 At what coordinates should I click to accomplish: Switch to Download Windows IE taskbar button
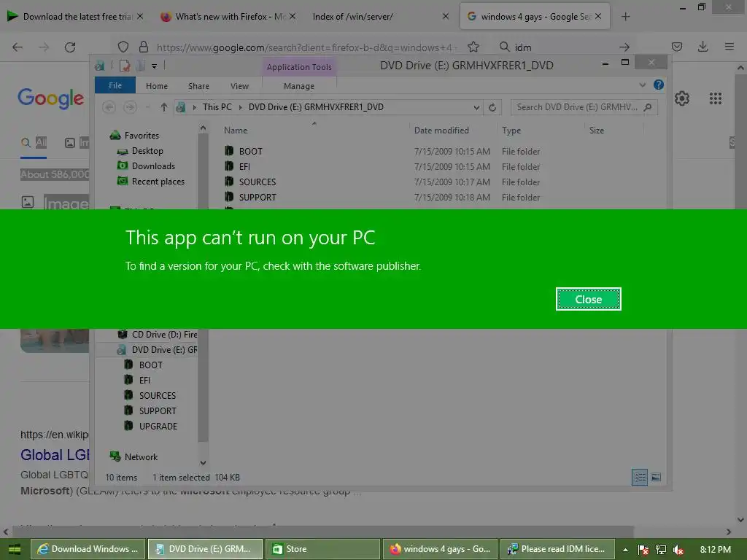[88, 549]
